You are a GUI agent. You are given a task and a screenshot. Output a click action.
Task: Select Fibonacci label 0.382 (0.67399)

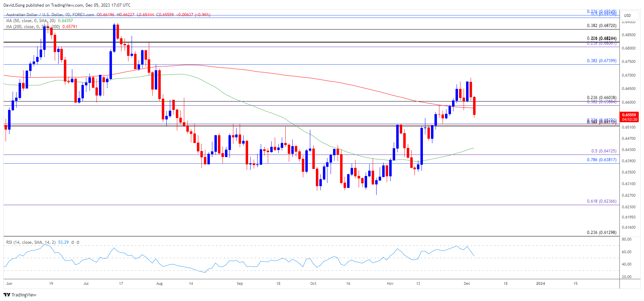pos(602,61)
